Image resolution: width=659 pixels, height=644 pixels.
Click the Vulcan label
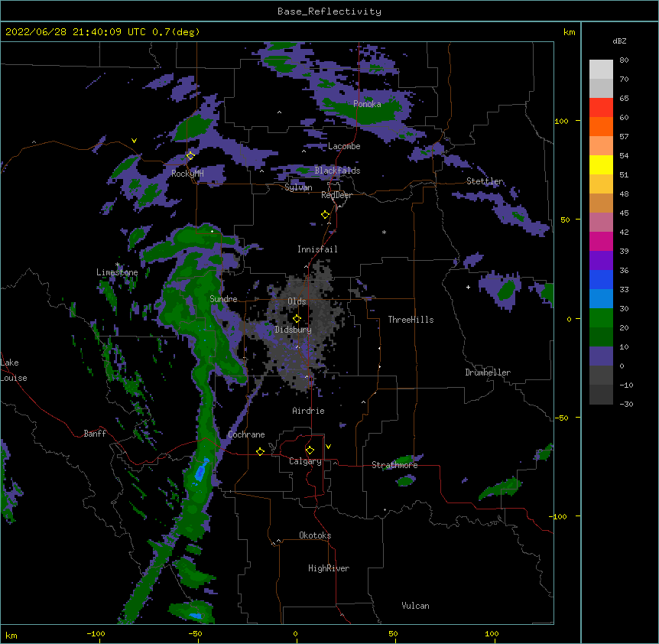click(x=415, y=606)
